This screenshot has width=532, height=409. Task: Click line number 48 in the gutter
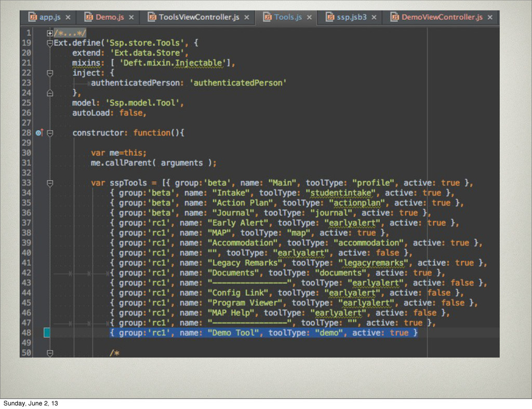pyautogui.click(x=26, y=333)
